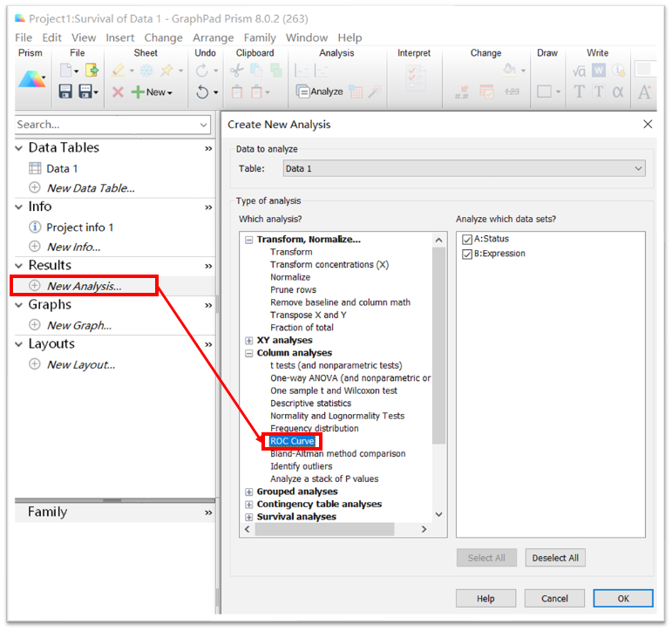Click the copy icon in Clipboard group
This screenshot has width=672, height=631.
[256, 71]
